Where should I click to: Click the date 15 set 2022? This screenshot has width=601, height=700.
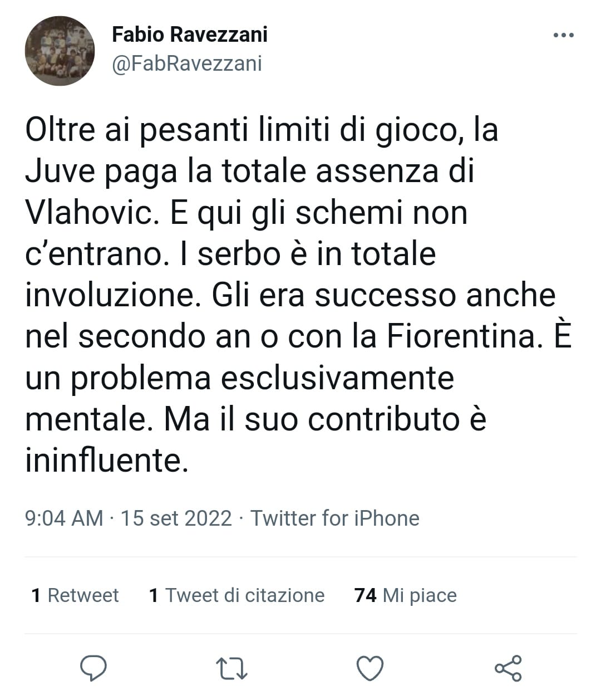(176, 518)
